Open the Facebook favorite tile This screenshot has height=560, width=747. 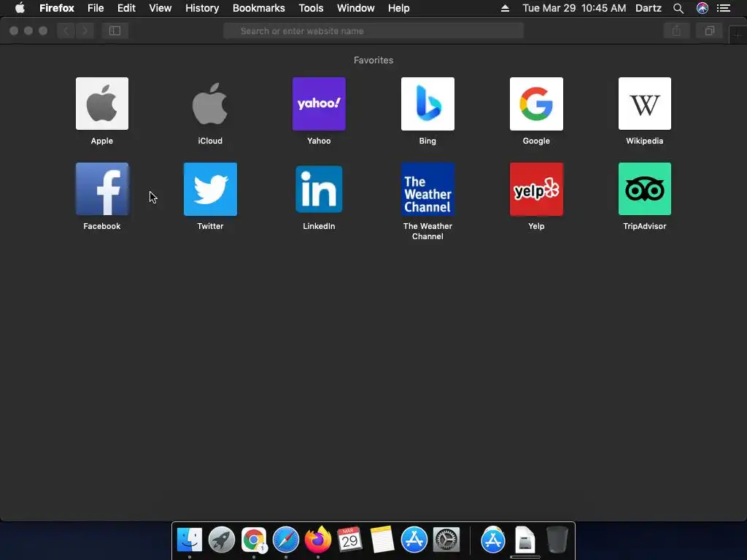click(x=102, y=189)
